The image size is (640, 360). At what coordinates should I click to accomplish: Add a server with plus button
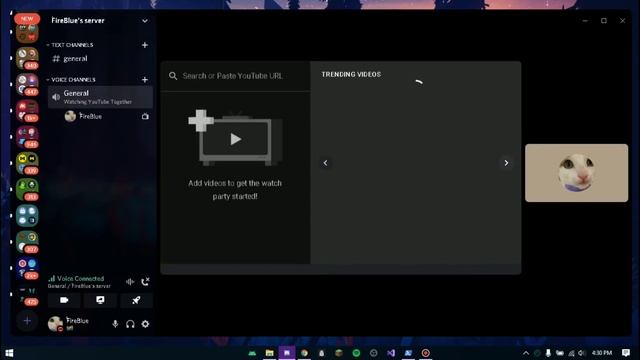pyautogui.click(x=27, y=321)
